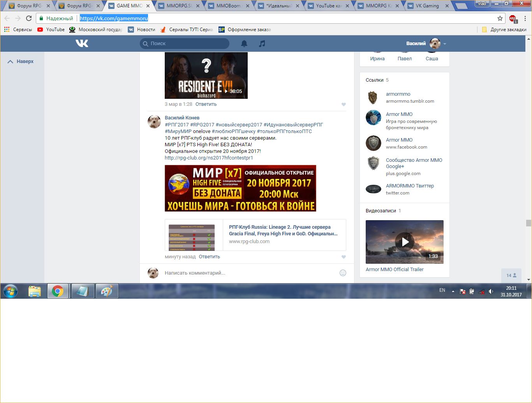The image size is (532, 403).
Task: Open the Оформление заказа bookmark
Action: pyautogui.click(x=245, y=30)
